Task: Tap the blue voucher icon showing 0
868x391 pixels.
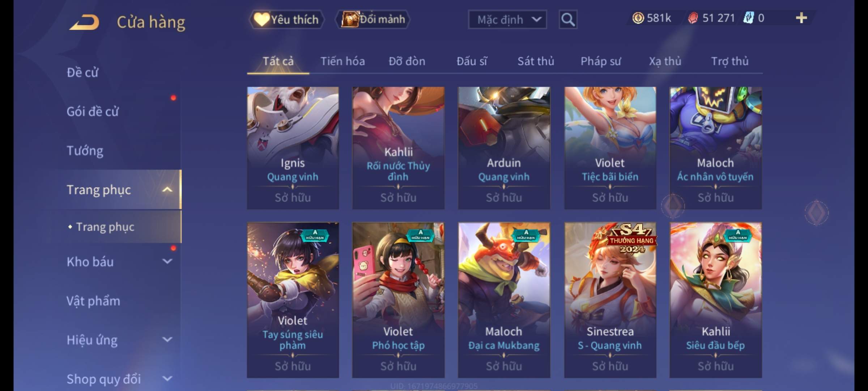Action: point(748,18)
